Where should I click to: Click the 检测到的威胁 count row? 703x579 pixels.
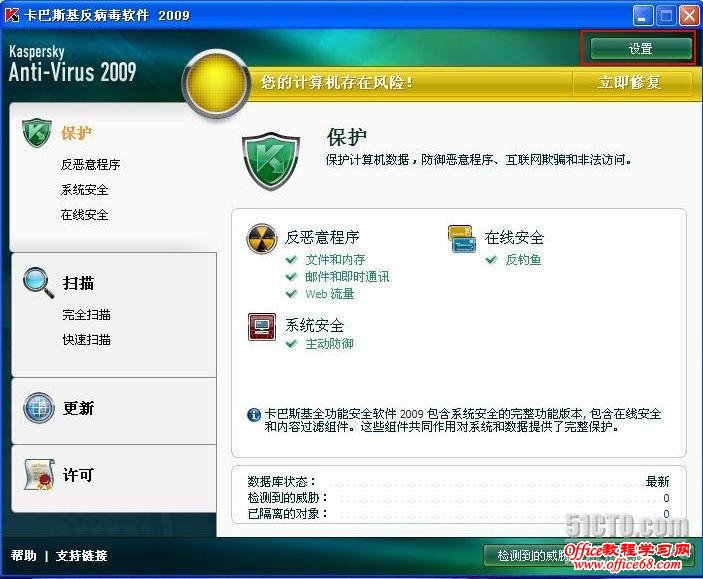click(x=458, y=498)
